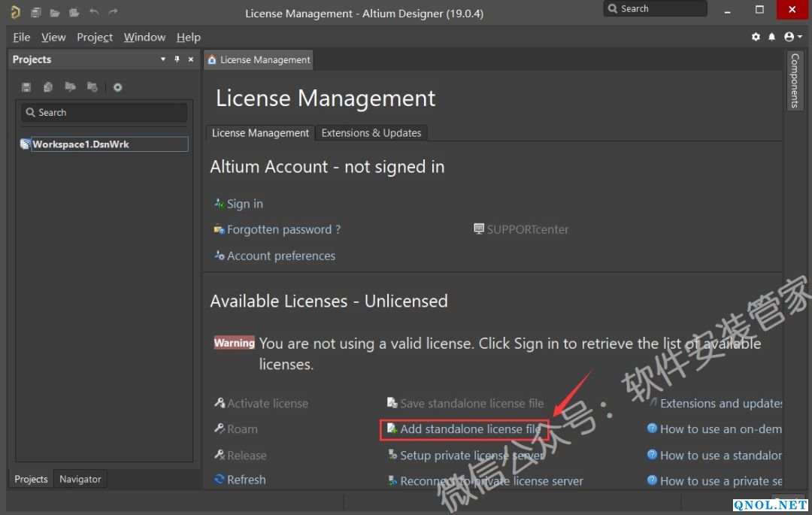Switch to Extensions & Updates tab
The width and height of the screenshot is (812, 515).
coord(371,133)
